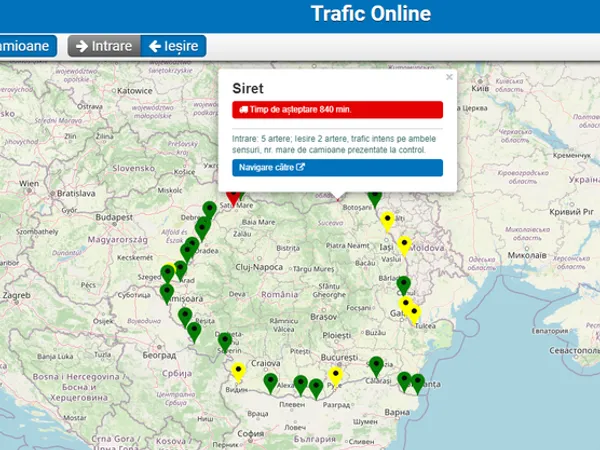Select the green marker near Constanța

[x=418, y=381]
